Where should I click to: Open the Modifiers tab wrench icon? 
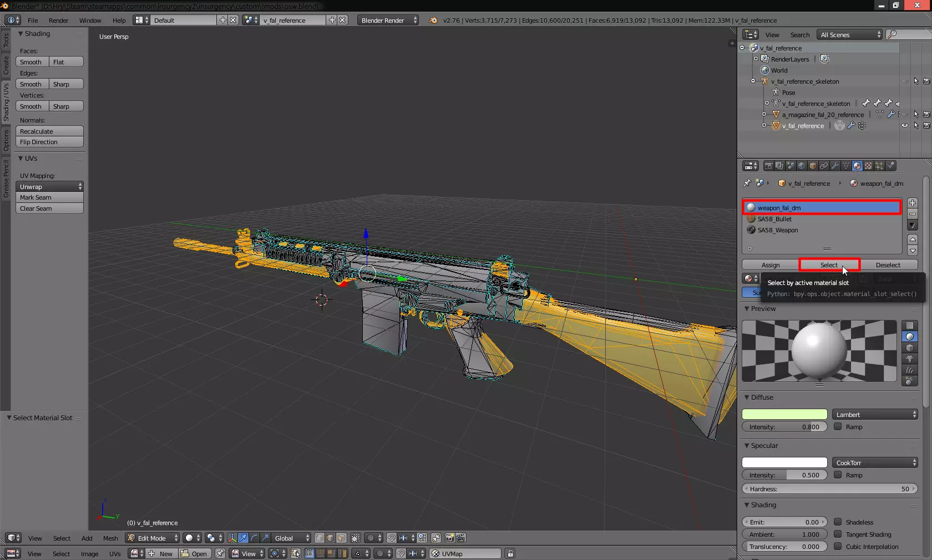coord(835,166)
